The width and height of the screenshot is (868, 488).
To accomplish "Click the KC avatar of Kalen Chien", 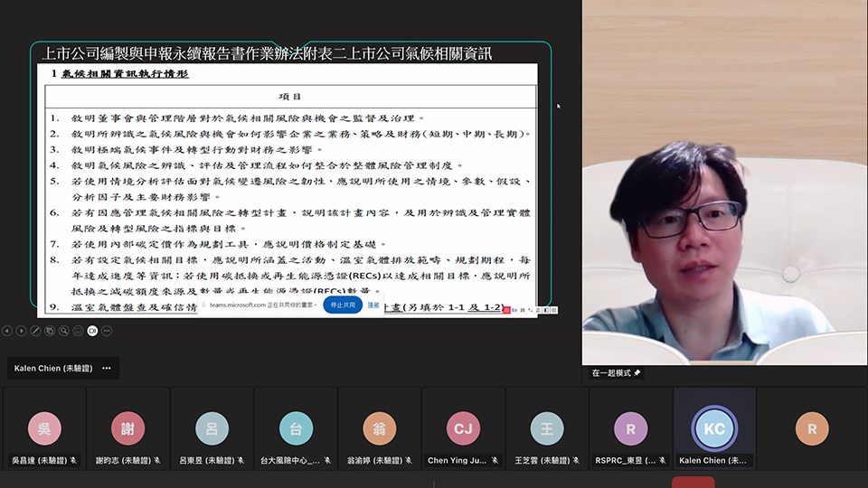I will tap(713, 429).
